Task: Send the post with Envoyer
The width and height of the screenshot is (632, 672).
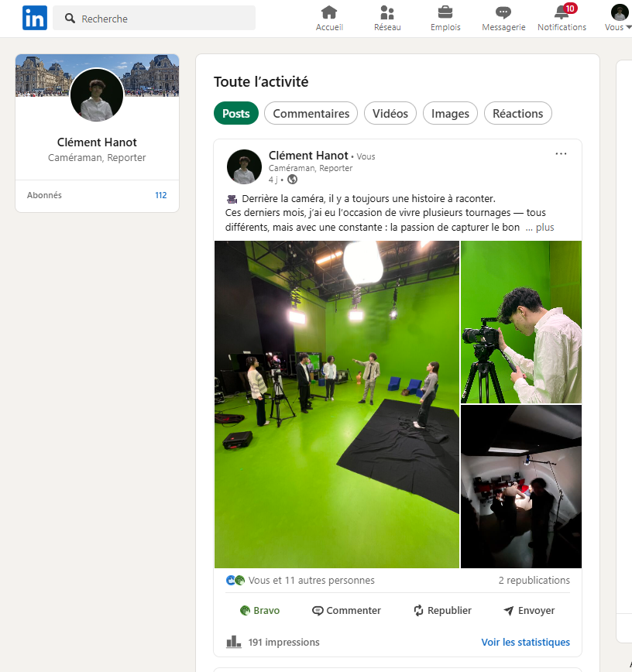Action: (529, 611)
